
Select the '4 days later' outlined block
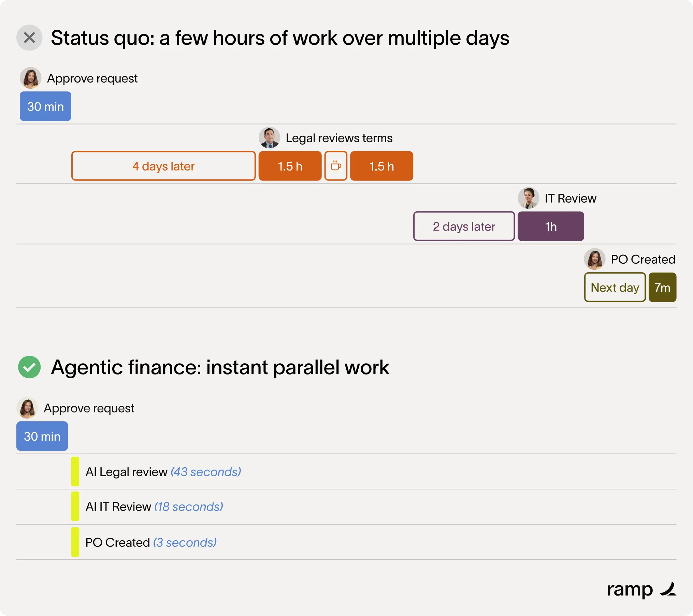point(163,166)
